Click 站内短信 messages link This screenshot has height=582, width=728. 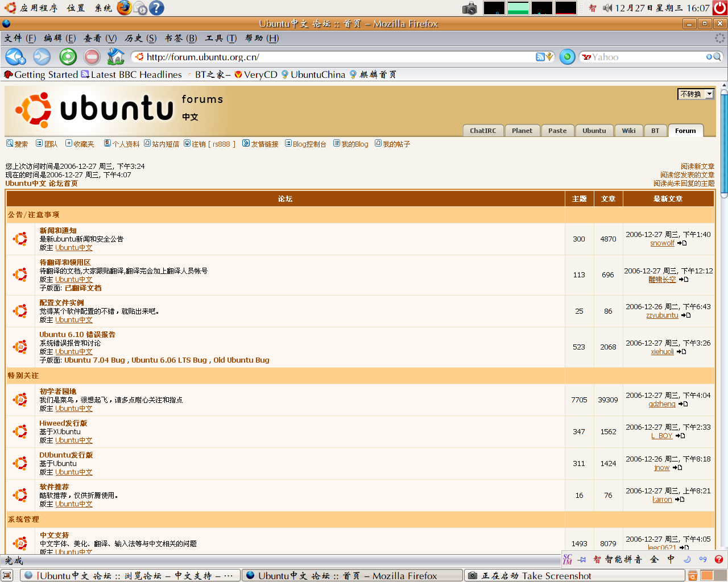(162, 144)
